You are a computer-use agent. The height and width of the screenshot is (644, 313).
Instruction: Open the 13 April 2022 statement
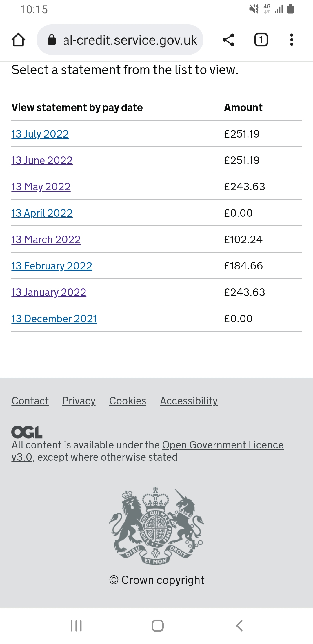pyautogui.click(x=42, y=213)
